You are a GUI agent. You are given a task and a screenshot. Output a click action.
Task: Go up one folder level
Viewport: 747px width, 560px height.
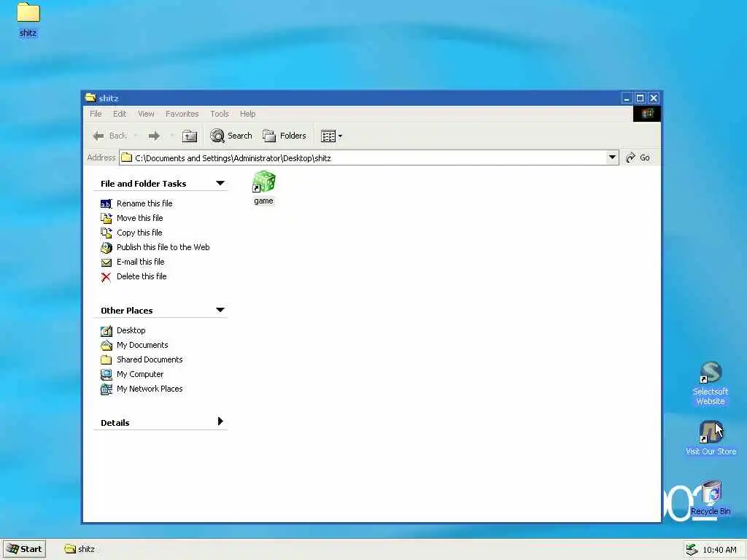point(190,136)
